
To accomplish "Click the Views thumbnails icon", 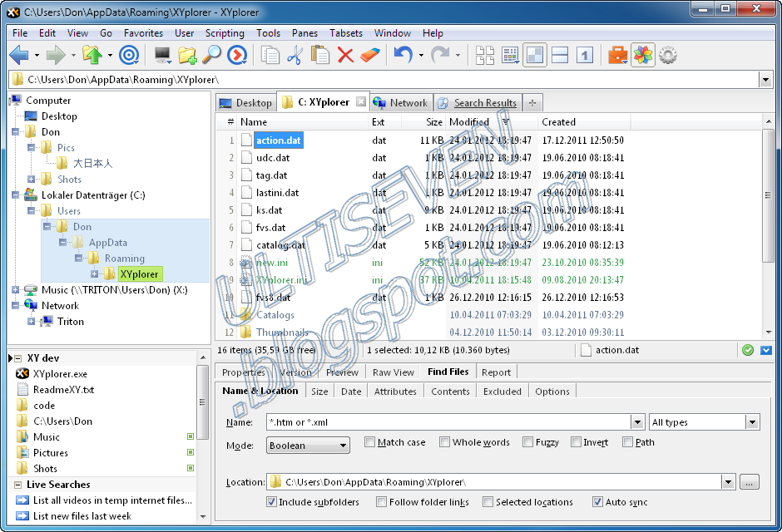I will click(485, 55).
